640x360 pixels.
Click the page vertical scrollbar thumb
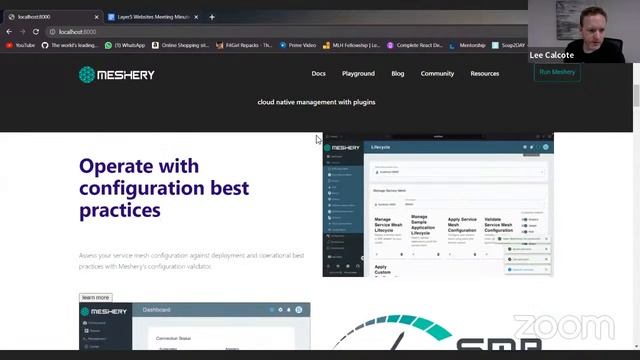[636, 95]
